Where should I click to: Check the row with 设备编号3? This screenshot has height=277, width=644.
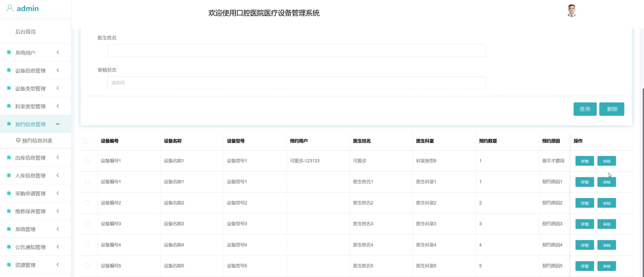(x=87, y=224)
